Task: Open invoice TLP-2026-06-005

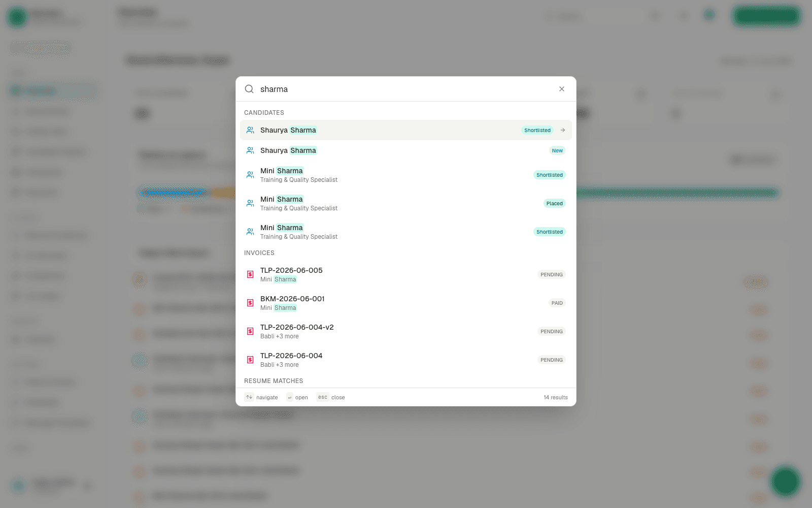Action: pos(406,274)
